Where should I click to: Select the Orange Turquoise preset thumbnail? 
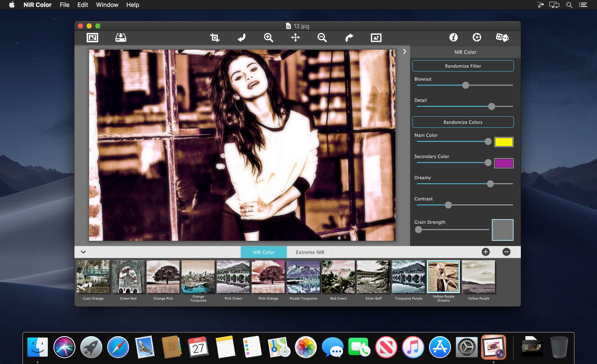[198, 277]
